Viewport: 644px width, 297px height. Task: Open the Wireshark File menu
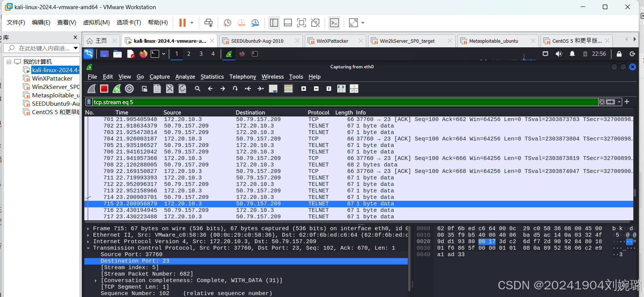[x=92, y=77]
